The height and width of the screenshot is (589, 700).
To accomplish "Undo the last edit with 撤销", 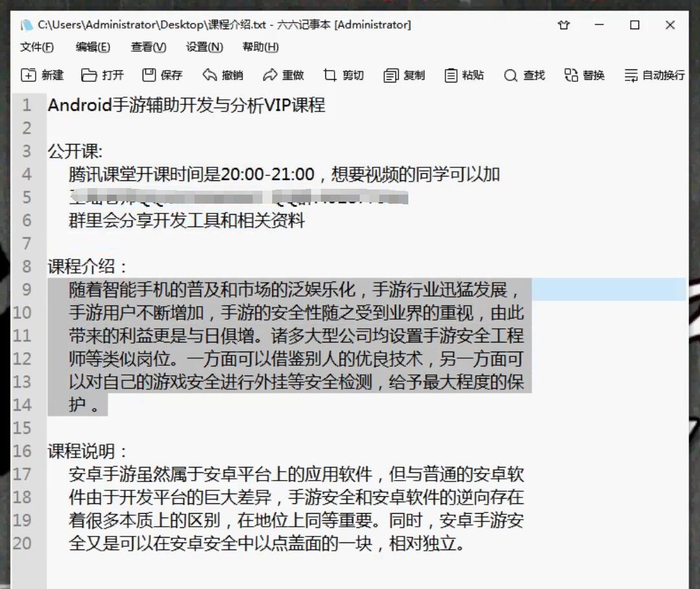I will pyautogui.click(x=223, y=75).
